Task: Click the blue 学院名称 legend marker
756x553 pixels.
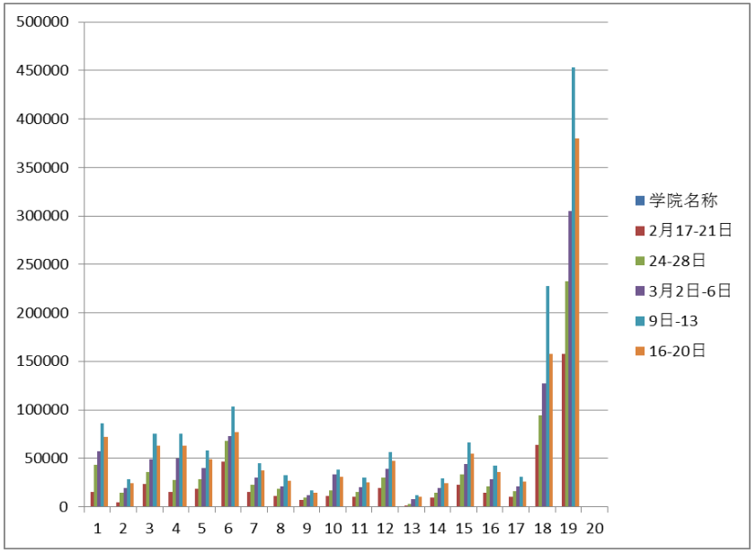Action: [639, 201]
